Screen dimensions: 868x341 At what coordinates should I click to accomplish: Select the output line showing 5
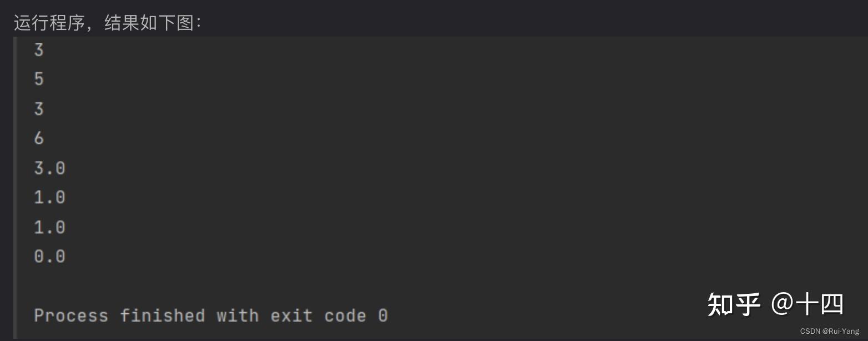click(38, 79)
